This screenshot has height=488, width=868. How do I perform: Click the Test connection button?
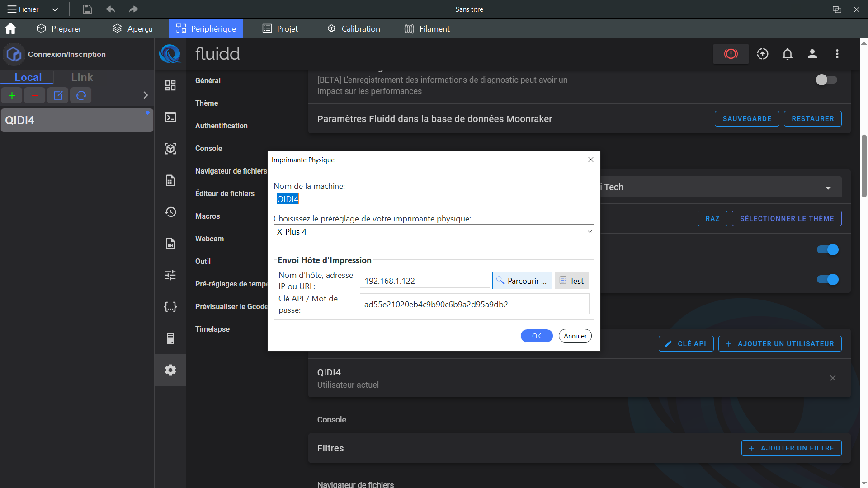pyautogui.click(x=571, y=281)
